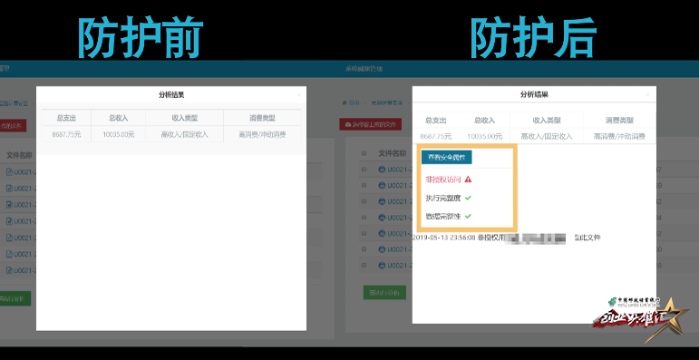The width and height of the screenshot is (699, 360).
Task: Select the 8687.75元 cell in the 防护前 dialog
Action: [x=66, y=134]
